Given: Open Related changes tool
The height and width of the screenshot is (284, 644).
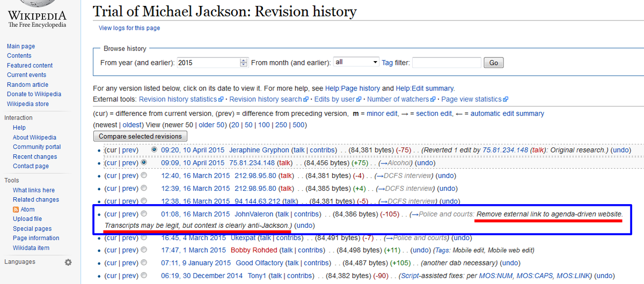Looking at the screenshot, I should [x=36, y=200].
